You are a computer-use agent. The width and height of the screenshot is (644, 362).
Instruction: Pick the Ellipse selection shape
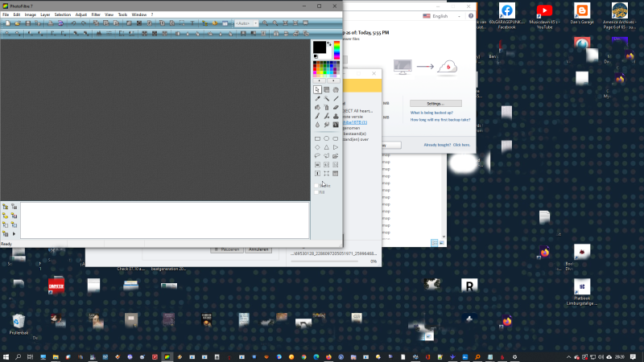[326, 138]
